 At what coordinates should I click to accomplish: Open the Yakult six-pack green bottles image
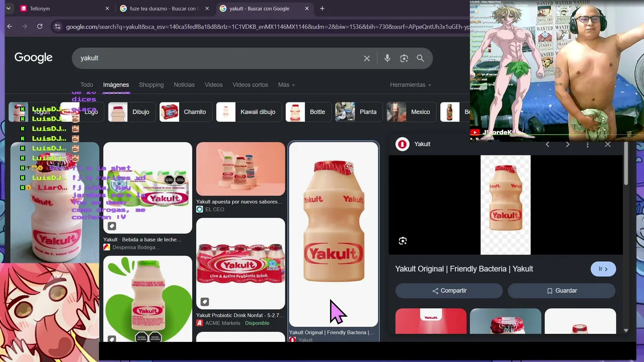pos(147,188)
